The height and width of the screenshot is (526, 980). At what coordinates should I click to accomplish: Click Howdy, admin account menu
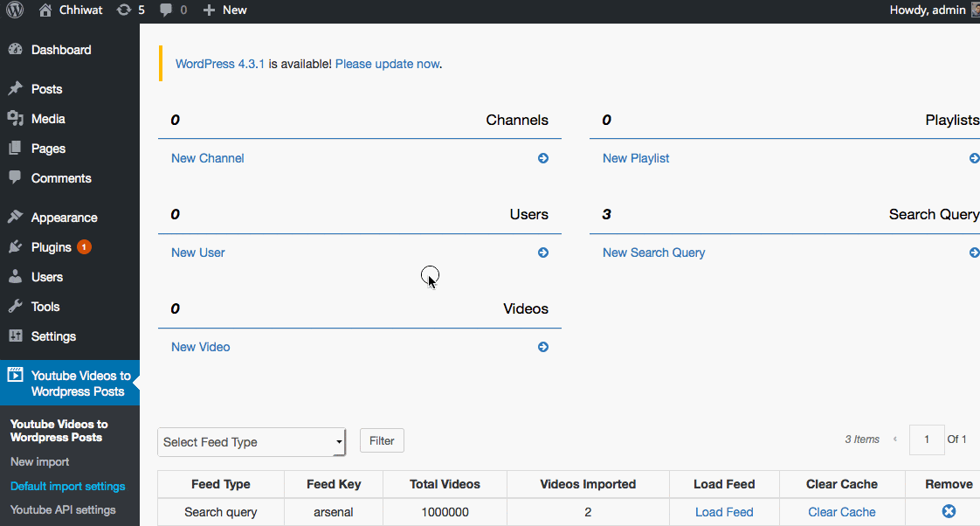tap(928, 10)
